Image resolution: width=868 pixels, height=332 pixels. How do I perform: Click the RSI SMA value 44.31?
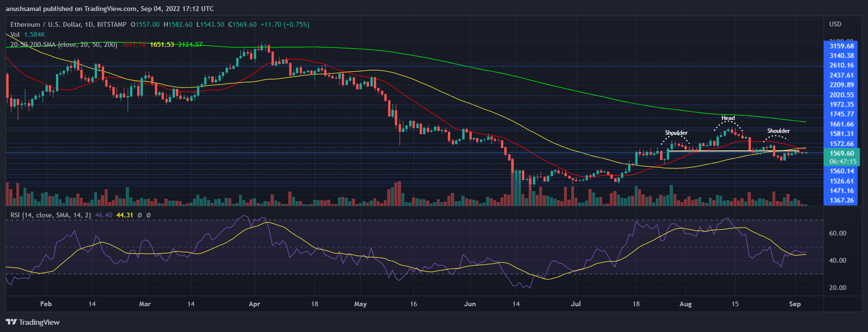pos(125,215)
